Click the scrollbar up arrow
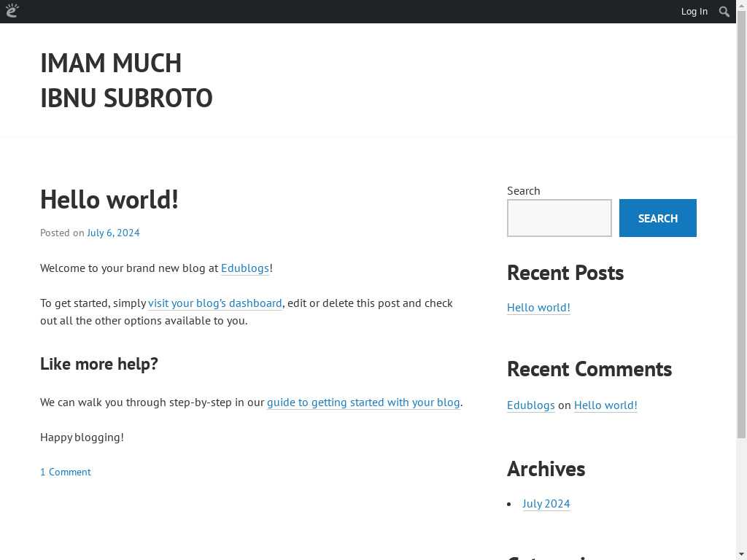The image size is (747, 560). (741, 5)
